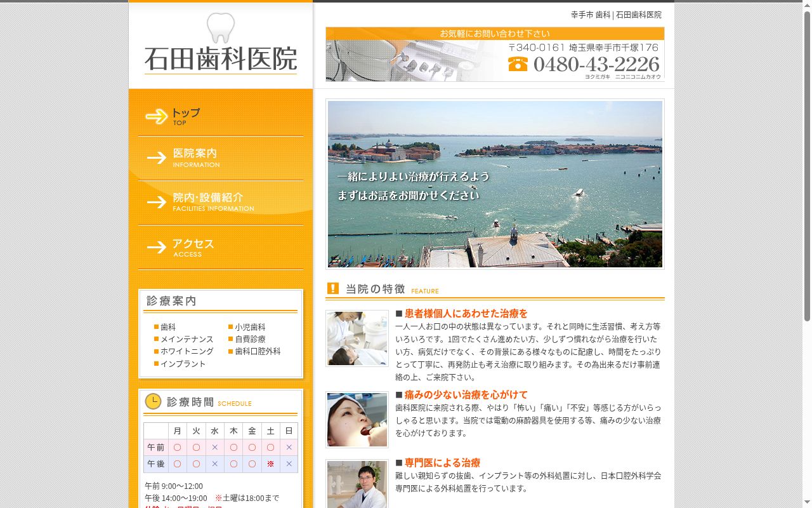Open the インプラント link
812x508 pixels.
click(183, 364)
